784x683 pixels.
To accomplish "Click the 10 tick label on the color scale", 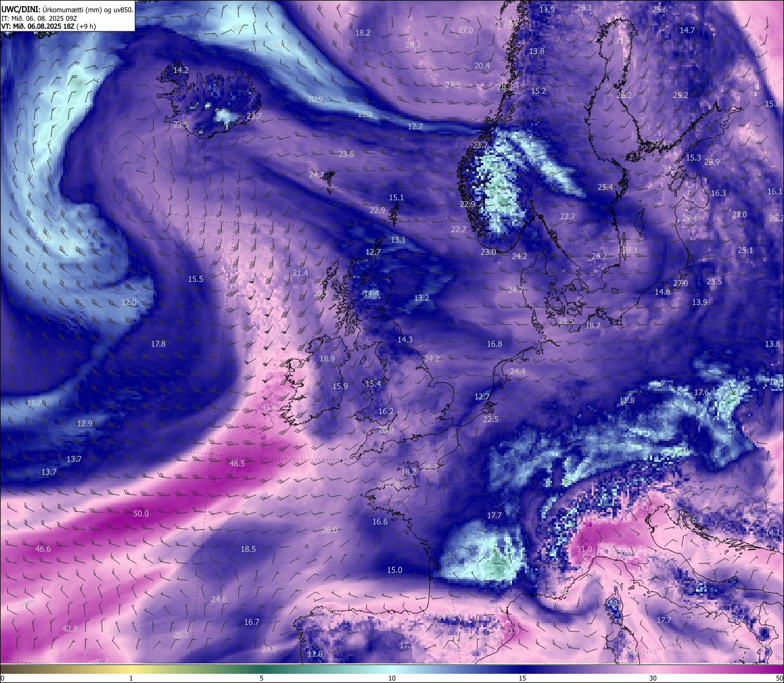I will [x=392, y=678].
